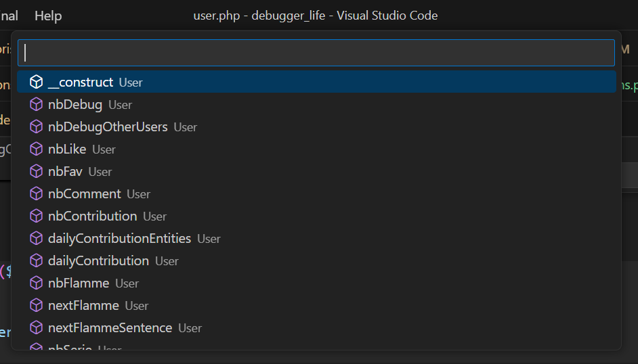Click the property icon beside nbDebugOtherUsers
The image size is (638, 364).
(x=36, y=127)
